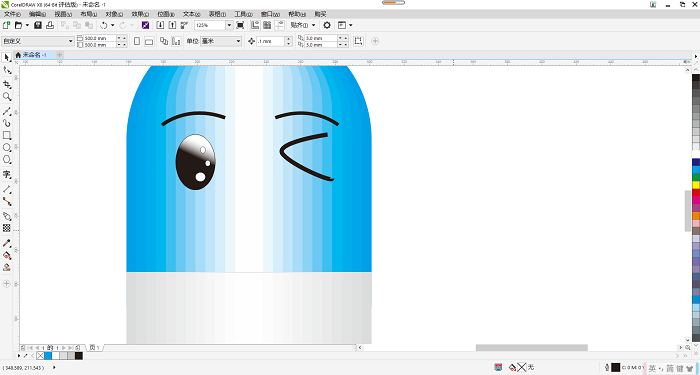Click the 购买 menu button
Screen dimensions: 700x375
pos(320,14)
